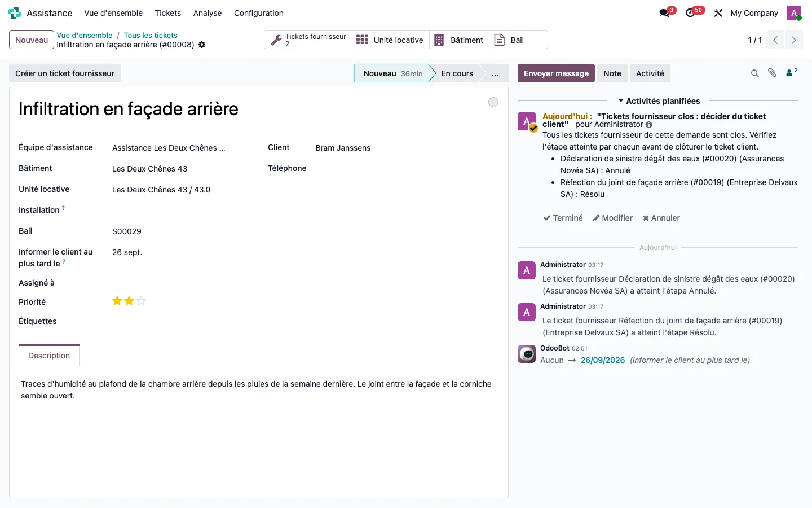Open the followers icon in chatter
The width and height of the screenshot is (812, 508).
click(x=792, y=72)
